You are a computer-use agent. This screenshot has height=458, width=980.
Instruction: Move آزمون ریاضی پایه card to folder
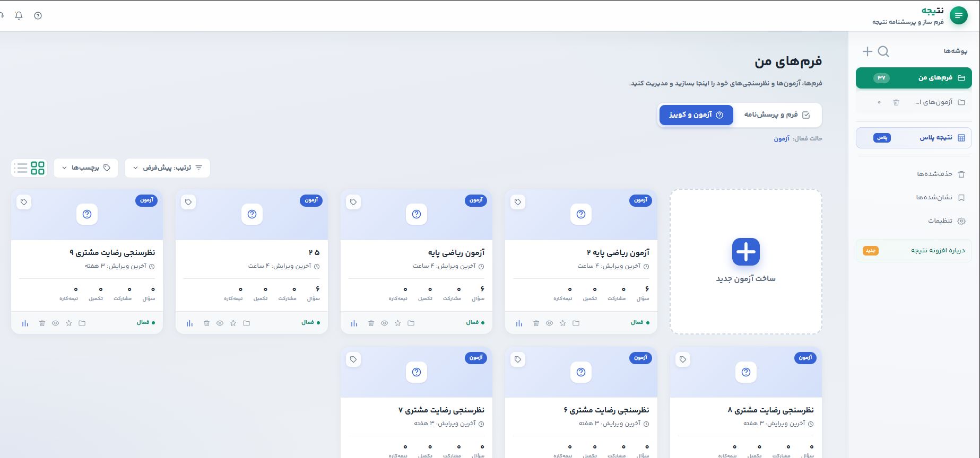(x=411, y=323)
